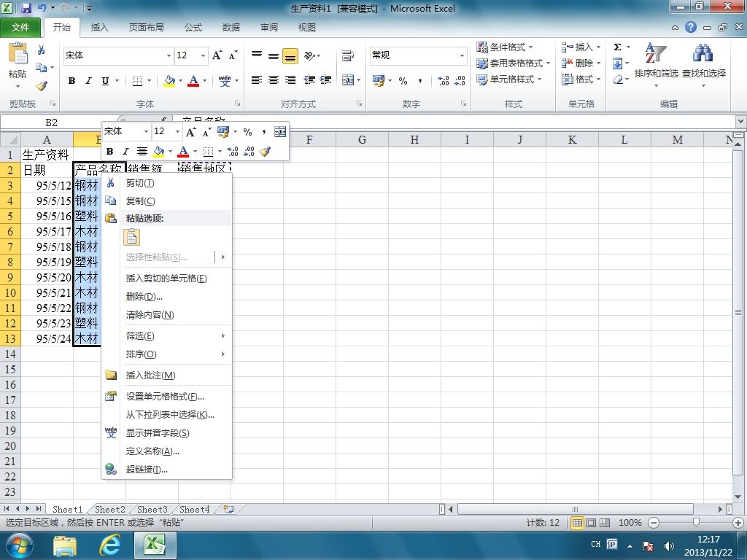The height and width of the screenshot is (560, 747).
Task: Open the ribbon font name dropdown 宋体
Action: [169, 55]
